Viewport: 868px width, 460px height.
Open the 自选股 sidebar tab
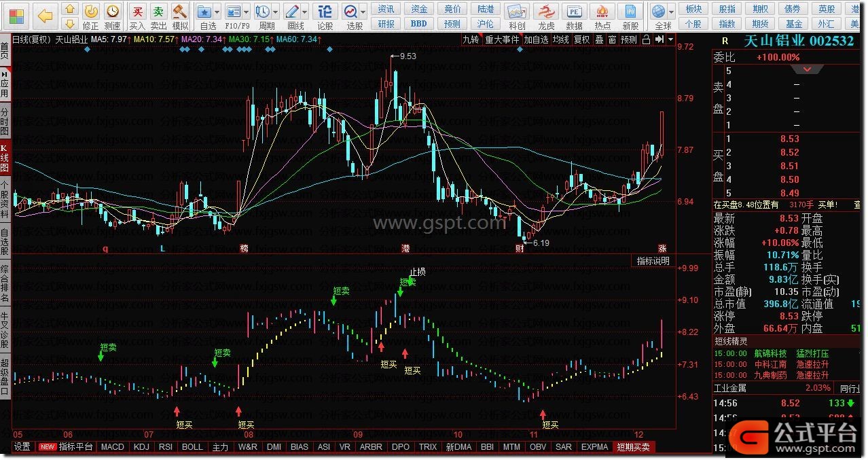click(x=5, y=241)
